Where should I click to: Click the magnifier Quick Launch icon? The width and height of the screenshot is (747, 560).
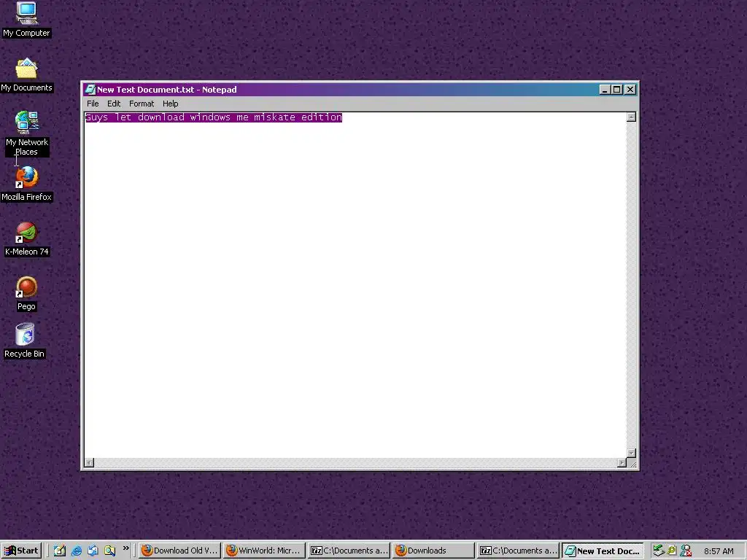point(109,551)
